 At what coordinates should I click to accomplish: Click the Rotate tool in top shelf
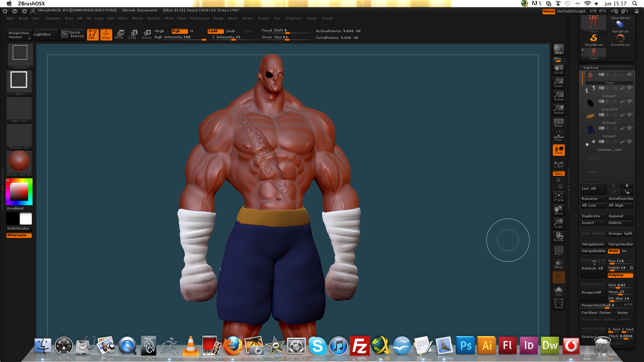[147, 34]
